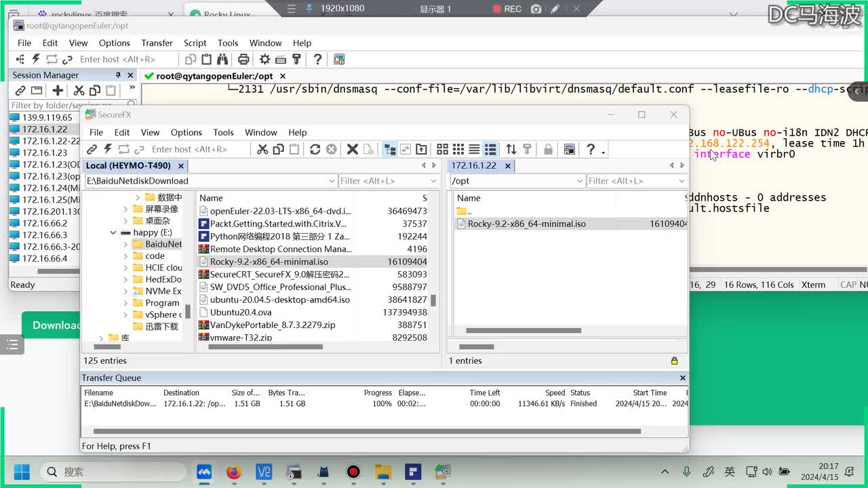868x488 pixels.
Task: Click SecureFX launch icon in SecureCRT toolbar
Action: (x=339, y=60)
